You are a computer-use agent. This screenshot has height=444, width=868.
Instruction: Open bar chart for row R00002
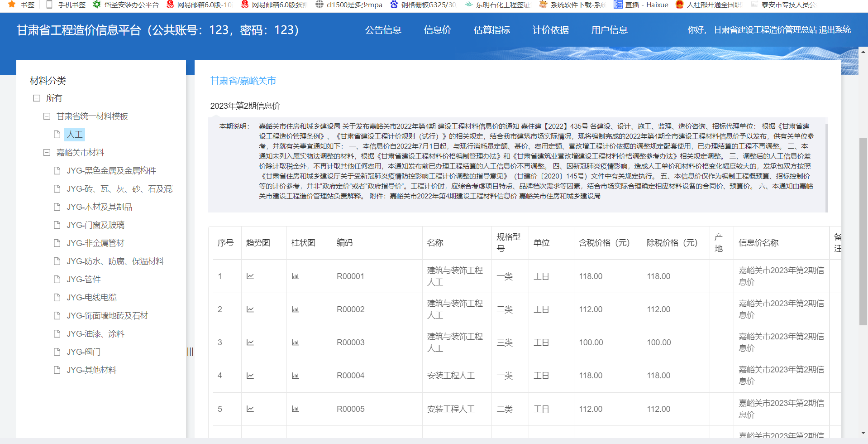click(x=295, y=309)
